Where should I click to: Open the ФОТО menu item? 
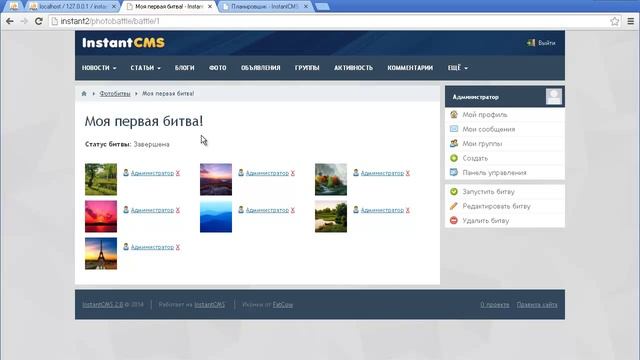218,68
